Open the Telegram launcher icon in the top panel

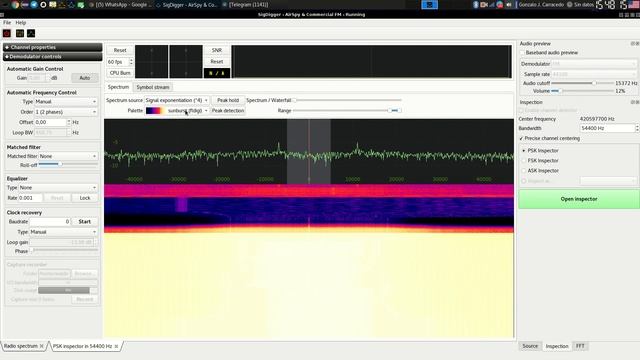(34, 5)
